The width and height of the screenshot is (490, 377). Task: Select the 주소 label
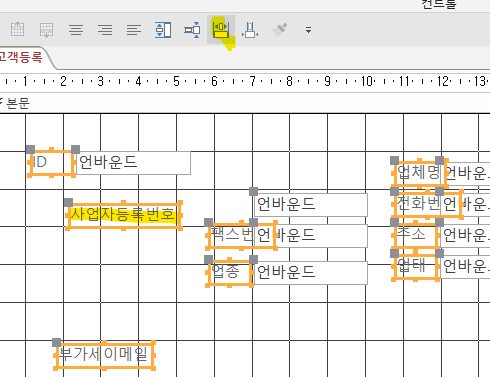tap(416, 235)
